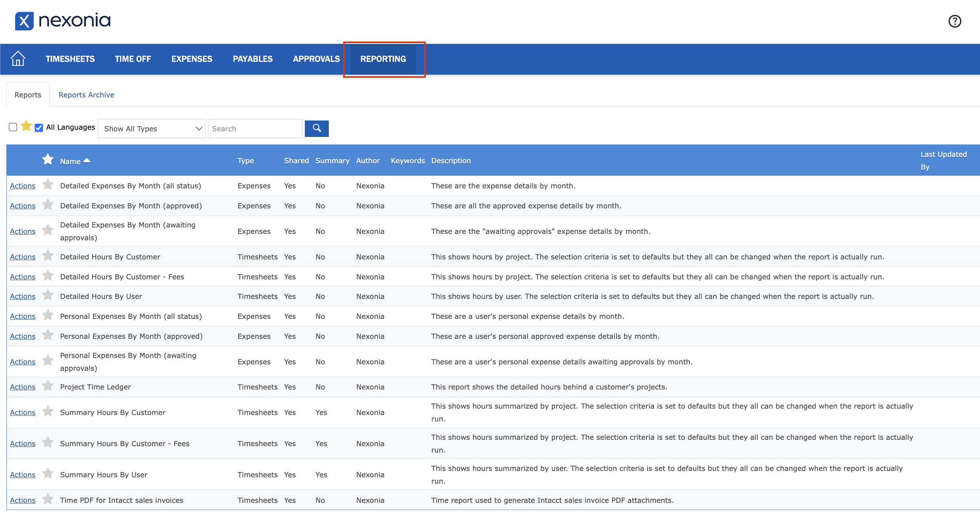The width and height of the screenshot is (980, 522).
Task: Sort by the Description column header
Action: (x=451, y=161)
